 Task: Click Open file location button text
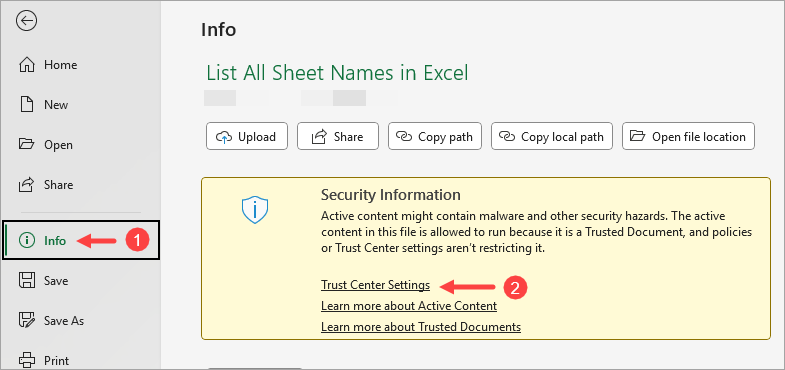coord(699,137)
